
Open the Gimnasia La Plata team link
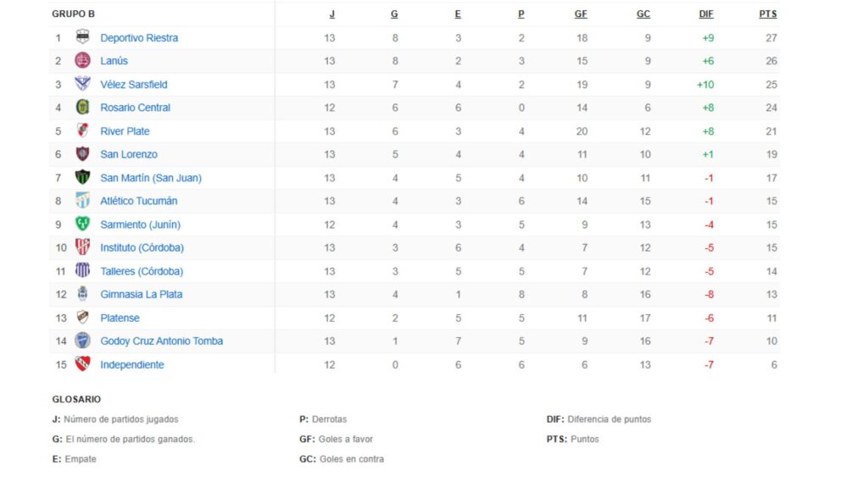[141, 294]
